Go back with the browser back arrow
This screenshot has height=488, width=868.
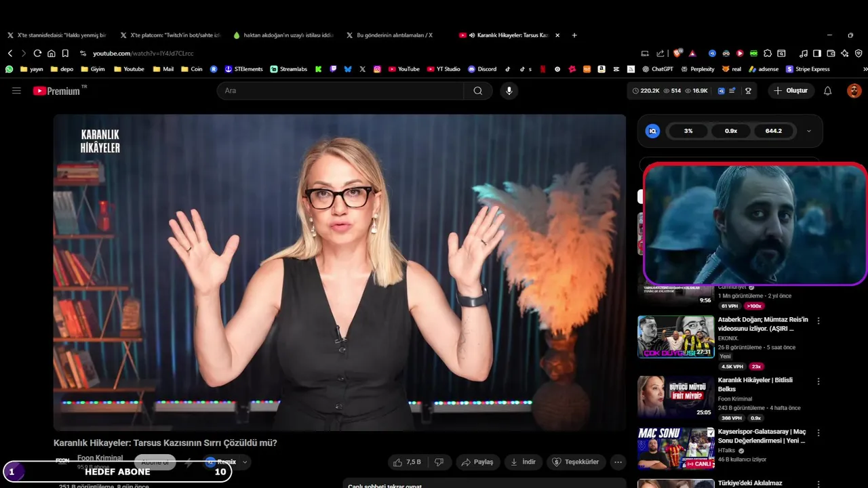[10, 53]
